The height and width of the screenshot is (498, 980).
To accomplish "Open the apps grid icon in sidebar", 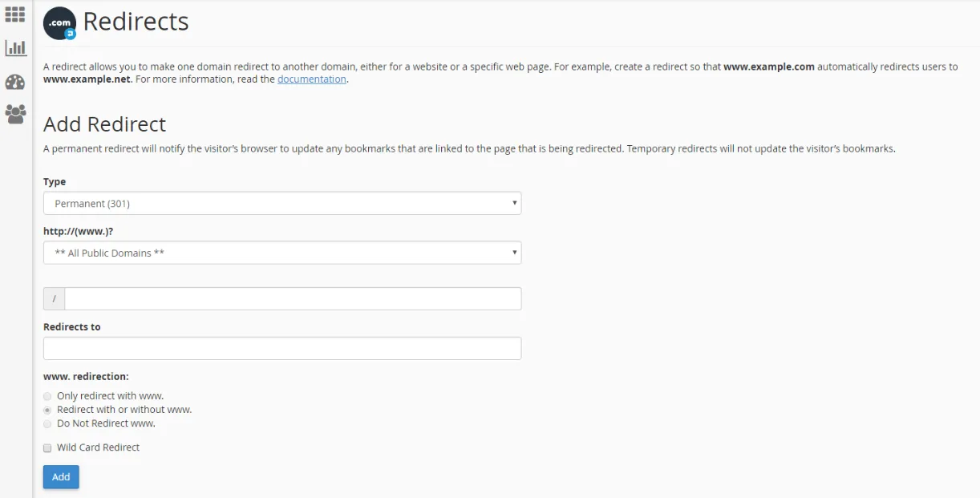I will pyautogui.click(x=14, y=14).
